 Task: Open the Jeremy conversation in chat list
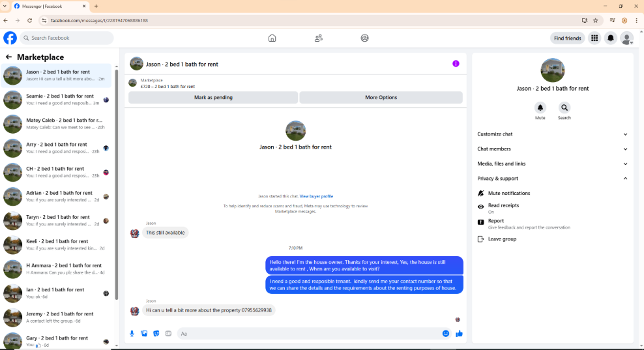click(56, 317)
